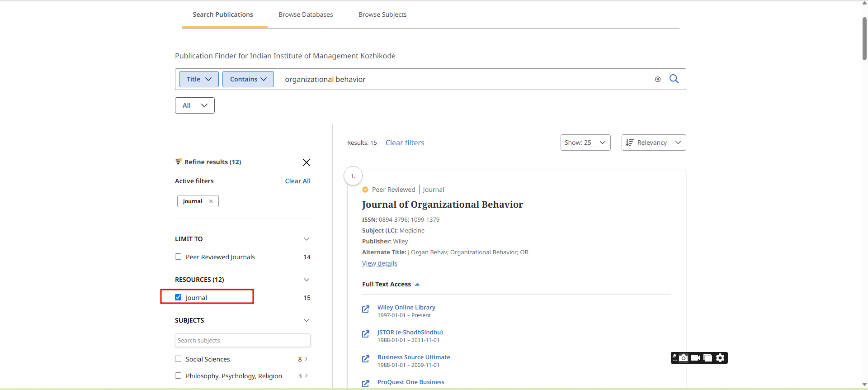
Task: Open the capture toolbar settings gear
Action: tap(720, 358)
